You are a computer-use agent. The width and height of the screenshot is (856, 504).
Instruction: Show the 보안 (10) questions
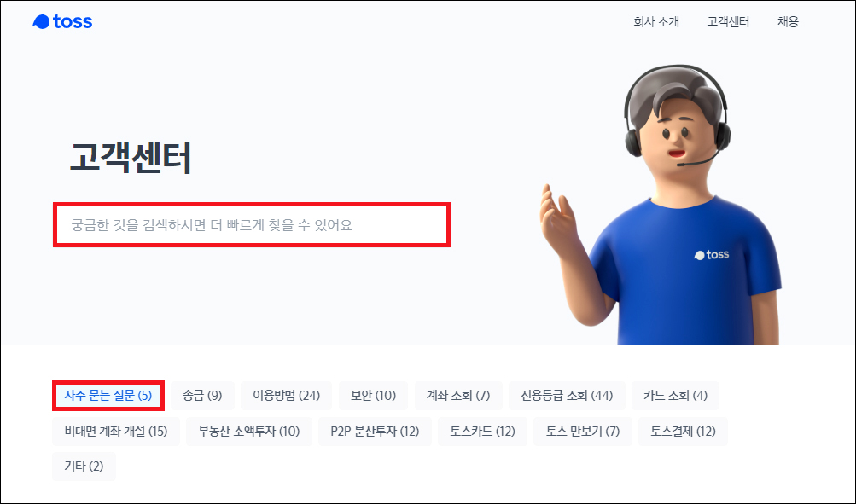[373, 396]
